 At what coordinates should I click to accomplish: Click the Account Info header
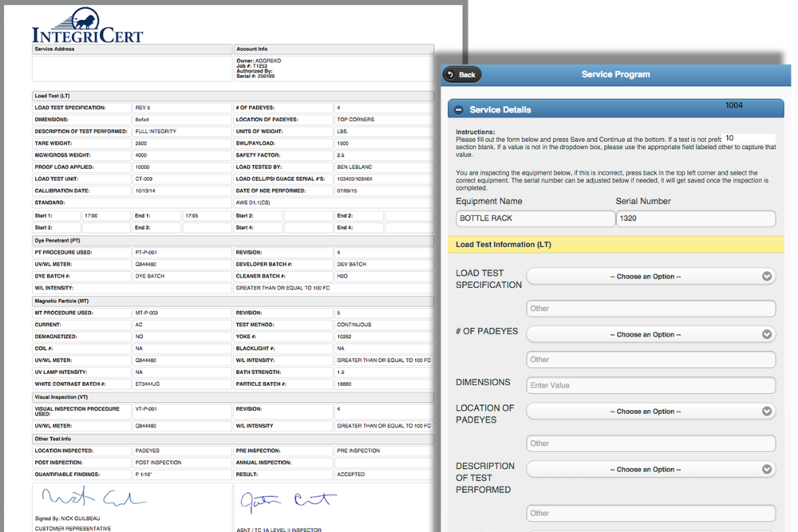click(334, 49)
